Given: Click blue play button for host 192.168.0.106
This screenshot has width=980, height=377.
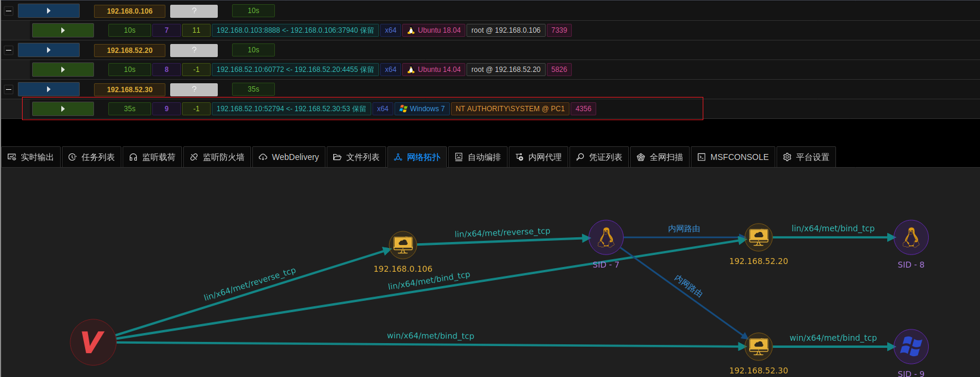Looking at the screenshot, I should 49,11.
